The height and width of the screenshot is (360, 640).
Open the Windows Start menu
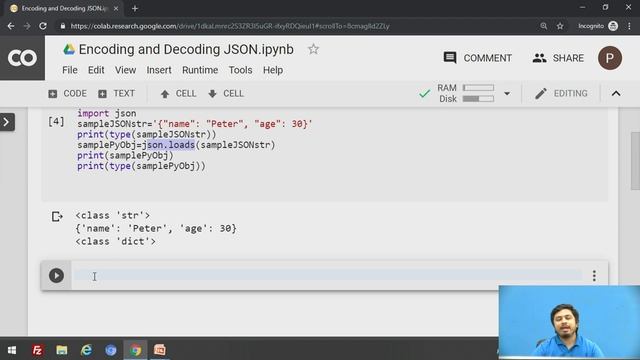pos(12,350)
